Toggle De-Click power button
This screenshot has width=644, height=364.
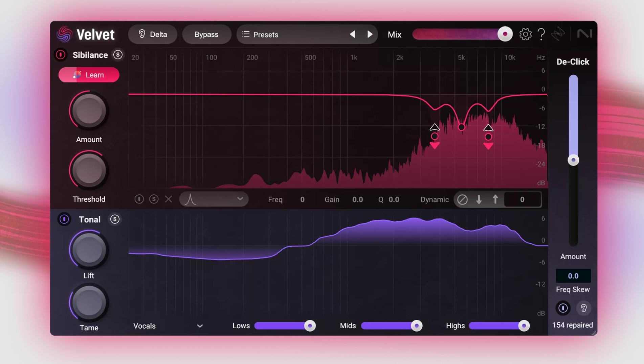(563, 308)
